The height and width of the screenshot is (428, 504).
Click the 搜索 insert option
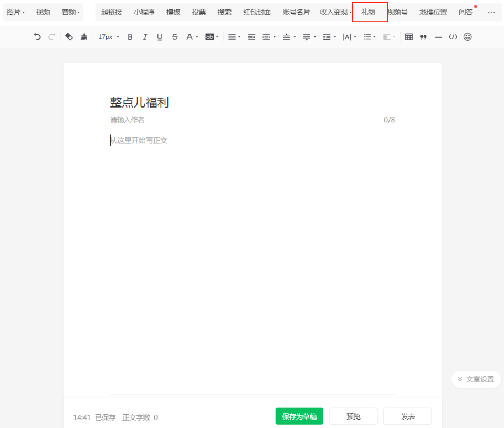point(224,12)
